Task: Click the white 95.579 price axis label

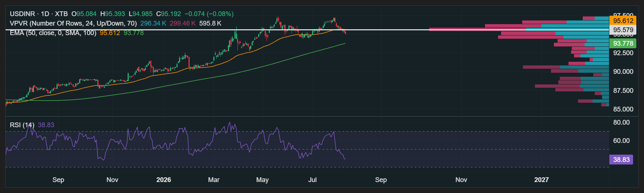Action: pyautogui.click(x=622, y=30)
